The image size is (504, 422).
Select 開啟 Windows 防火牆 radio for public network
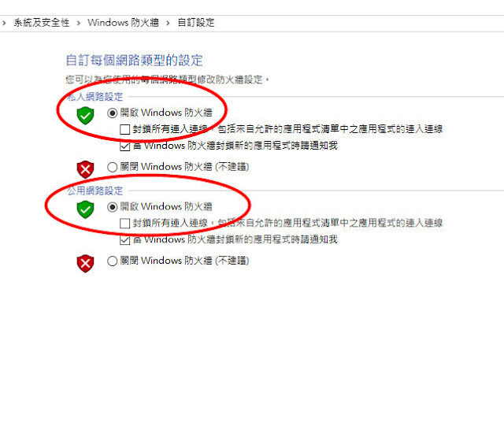coord(112,207)
